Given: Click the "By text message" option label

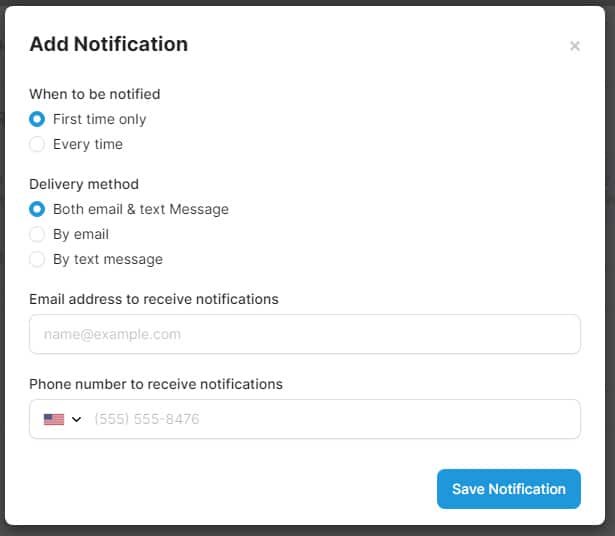Looking at the screenshot, I should [108, 259].
